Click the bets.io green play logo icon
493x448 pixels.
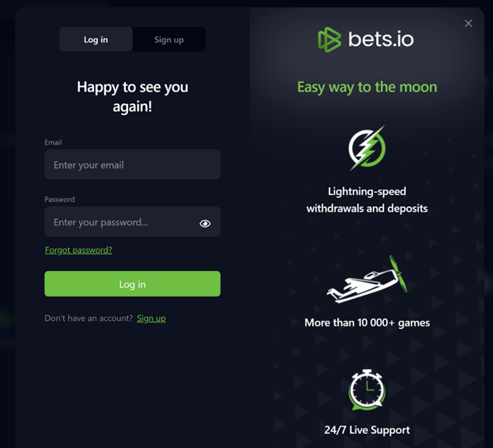(x=329, y=40)
